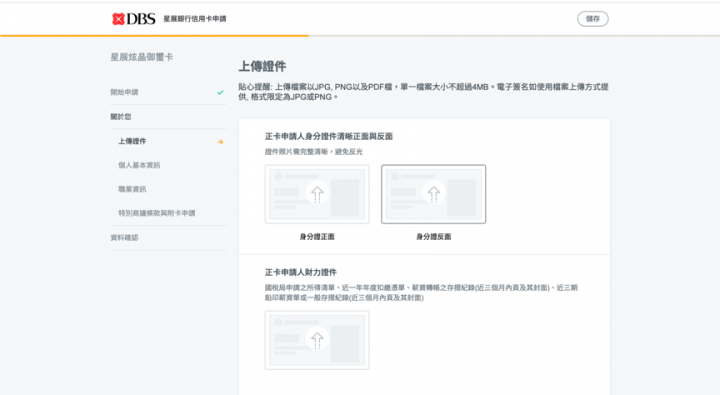Open the 開始申請 step in the sidebar
The image size is (720, 395).
(168, 92)
